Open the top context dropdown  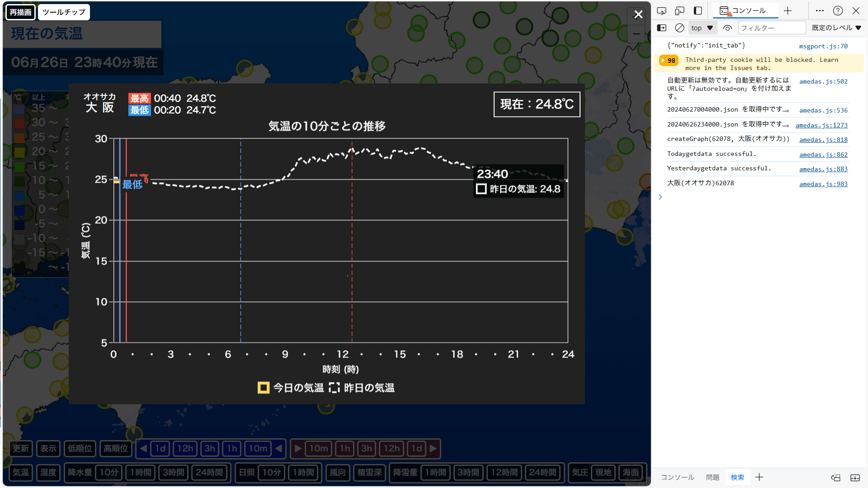pos(702,28)
